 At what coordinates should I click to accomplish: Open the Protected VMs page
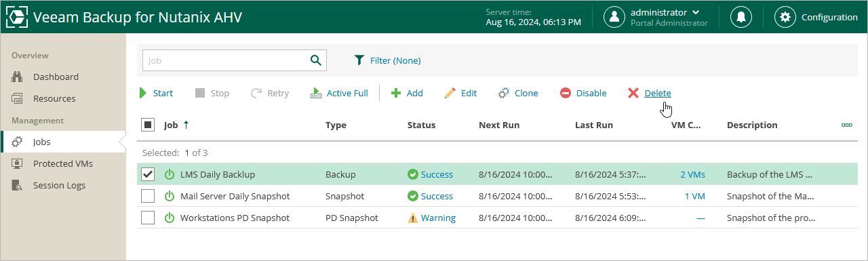[63, 163]
